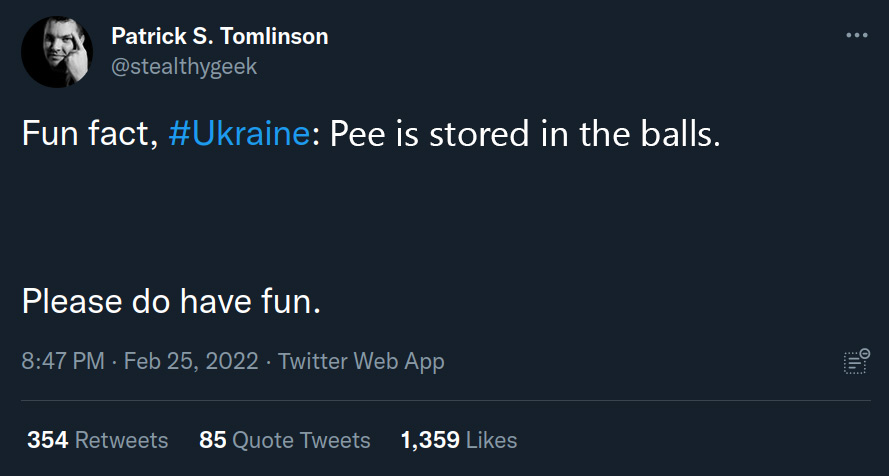The width and height of the screenshot is (889, 476).
Task: Open the 1,359 Likes list
Action: [459, 439]
